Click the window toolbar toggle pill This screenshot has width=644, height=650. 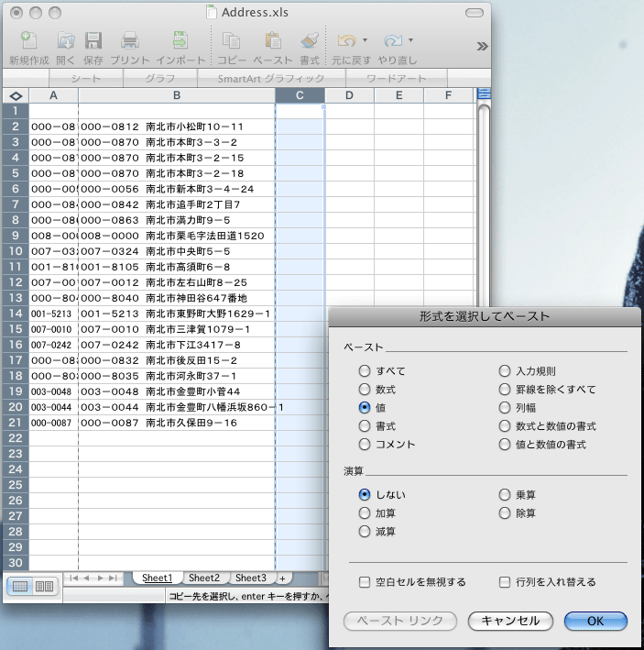click(x=475, y=13)
